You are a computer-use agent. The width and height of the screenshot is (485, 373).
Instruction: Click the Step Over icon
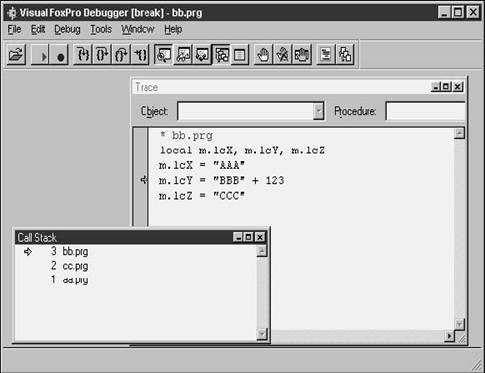(102, 54)
